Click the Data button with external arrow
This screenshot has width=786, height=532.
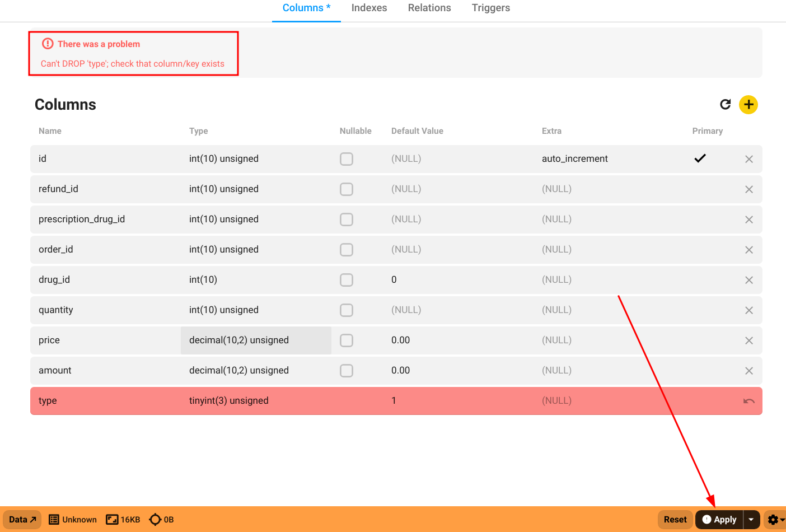coord(21,519)
